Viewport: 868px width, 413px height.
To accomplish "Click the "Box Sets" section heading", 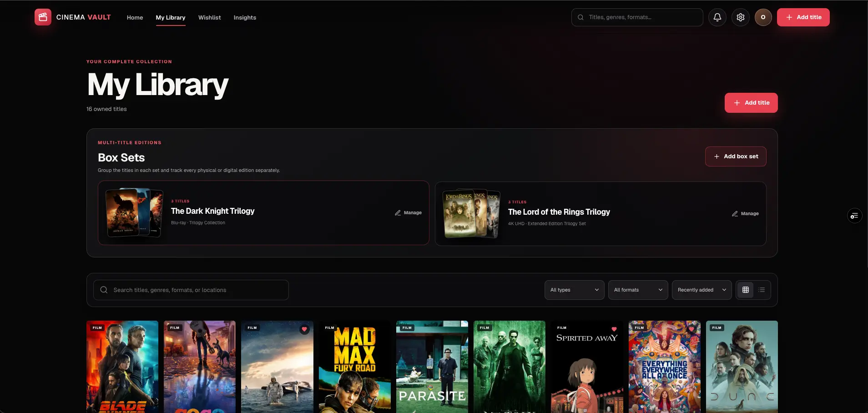I will point(121,158).
